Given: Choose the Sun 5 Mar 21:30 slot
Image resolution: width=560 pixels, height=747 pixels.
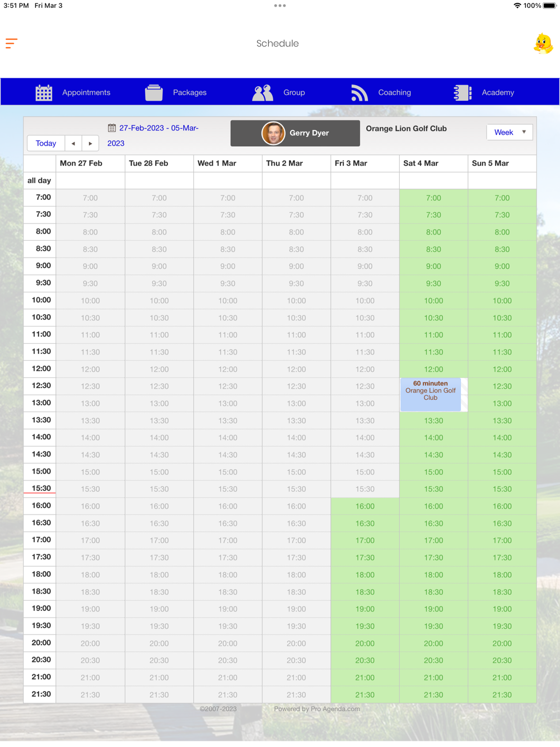Looking at the screenshot, I should (x=502, y=695).
